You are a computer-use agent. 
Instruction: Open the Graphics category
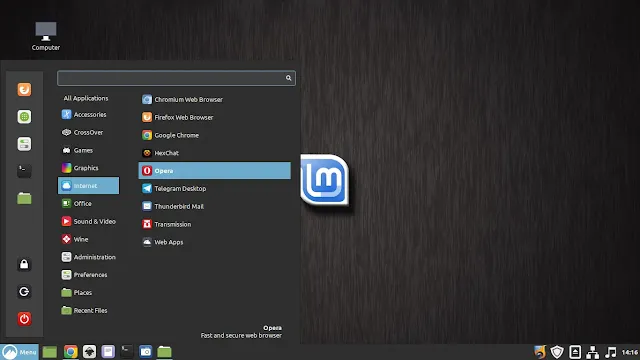[88, 168]
